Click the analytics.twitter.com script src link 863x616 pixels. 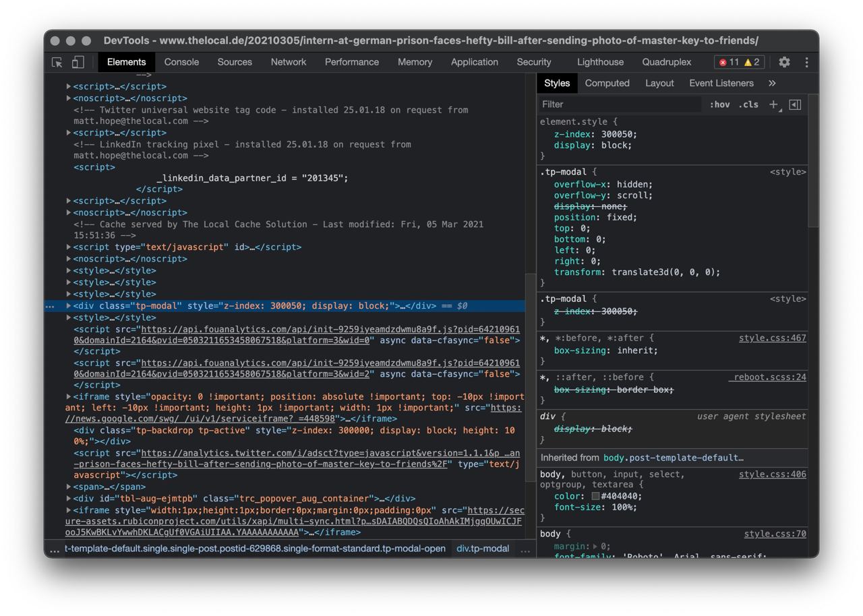(x=297, y=459)
